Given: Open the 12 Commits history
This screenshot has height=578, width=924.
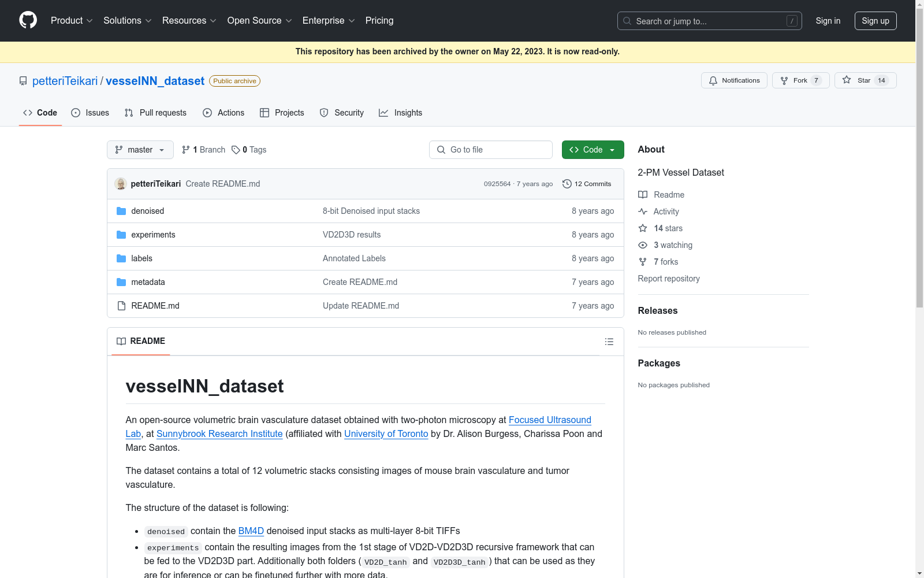Looking at the screenshot, I should tap(587, 184).
